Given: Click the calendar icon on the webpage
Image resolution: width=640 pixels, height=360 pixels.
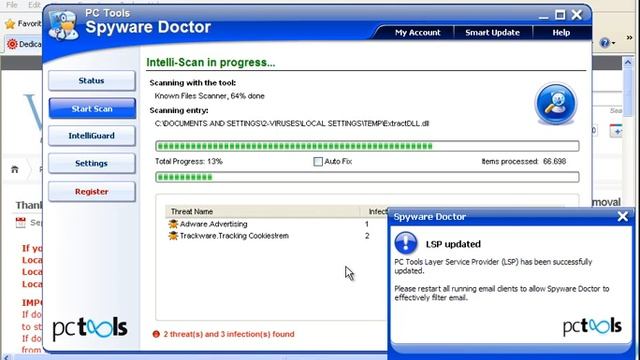Looking at the screenshot, I should click(20, 222).
